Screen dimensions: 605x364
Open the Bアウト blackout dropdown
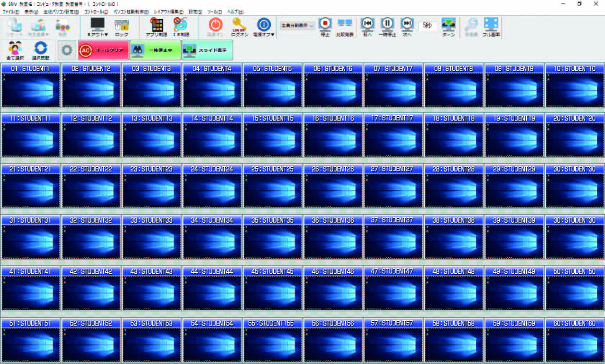(x=97, y=27)
